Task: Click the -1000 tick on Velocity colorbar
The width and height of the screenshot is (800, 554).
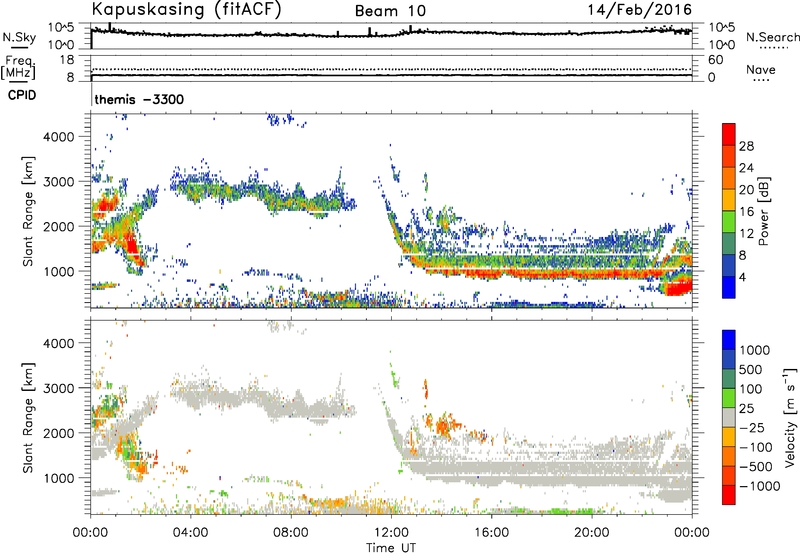Action: click(x=760, y=486)
